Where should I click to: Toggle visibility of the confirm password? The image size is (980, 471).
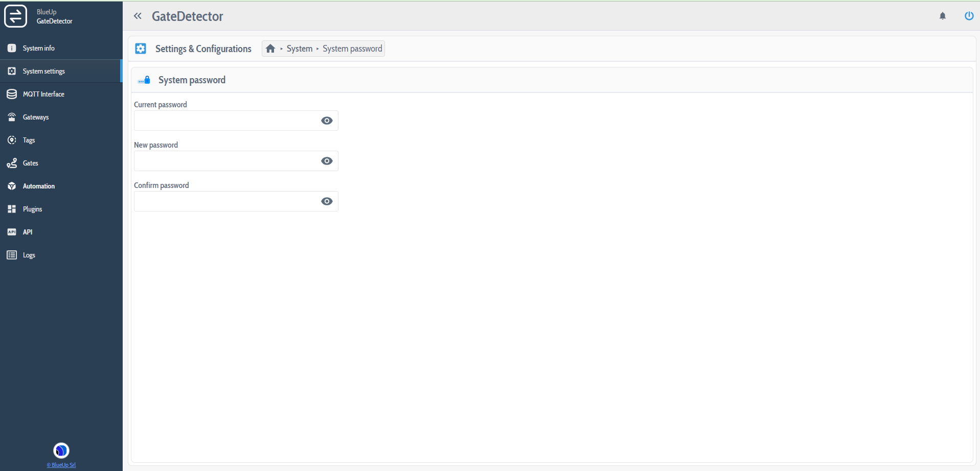click(327, 201)
